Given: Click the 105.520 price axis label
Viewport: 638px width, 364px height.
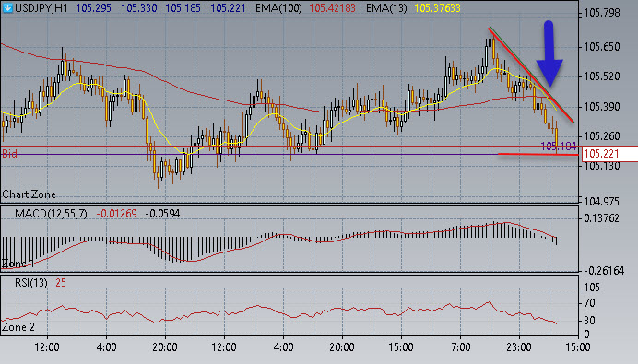Looking at the screenshot, I should click(602, 76).
